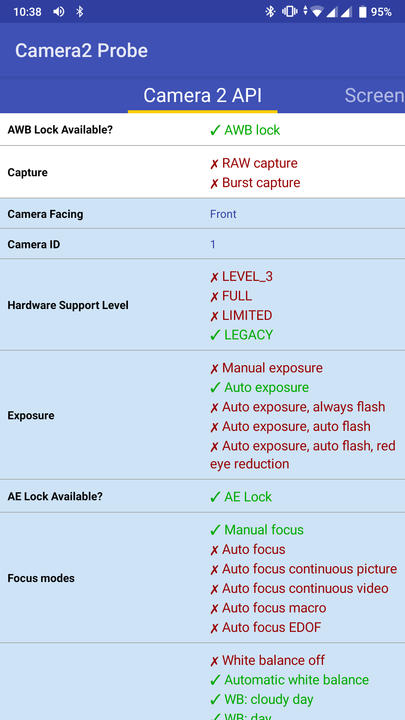Open the Screen tab

coord(375,96)
